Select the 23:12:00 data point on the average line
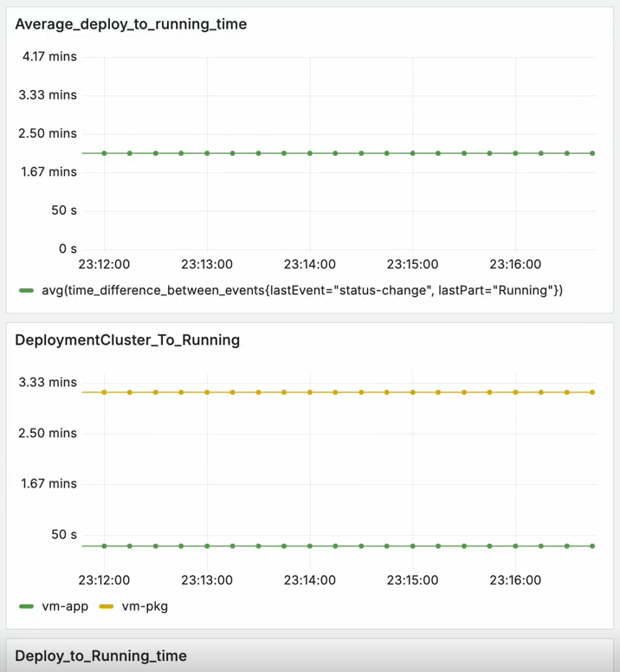 click(104, 153)
